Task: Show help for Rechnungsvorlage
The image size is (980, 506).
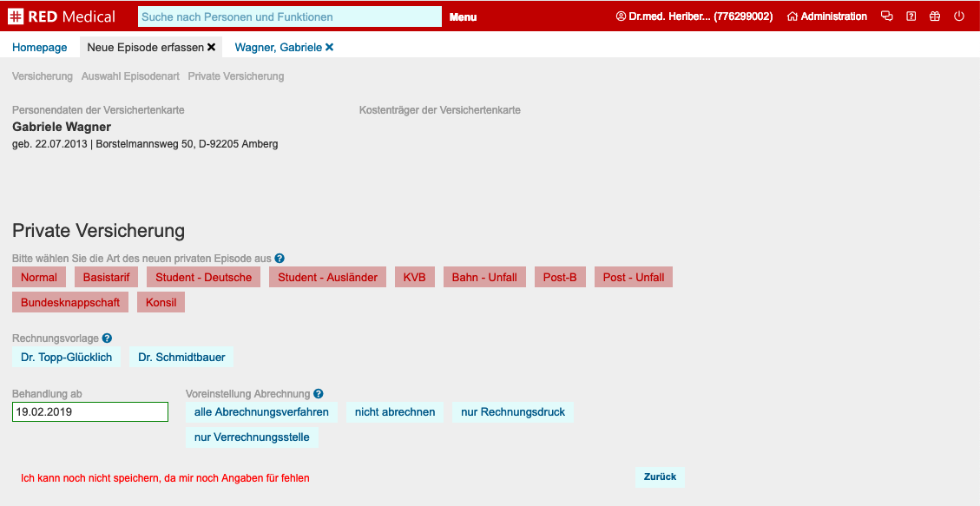Action: tap(107, 338)
